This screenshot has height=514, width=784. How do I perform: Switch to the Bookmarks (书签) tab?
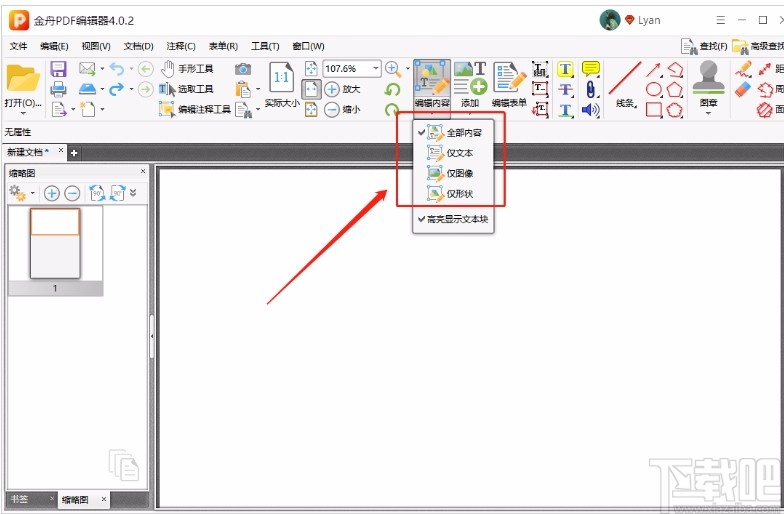[20, 499]
